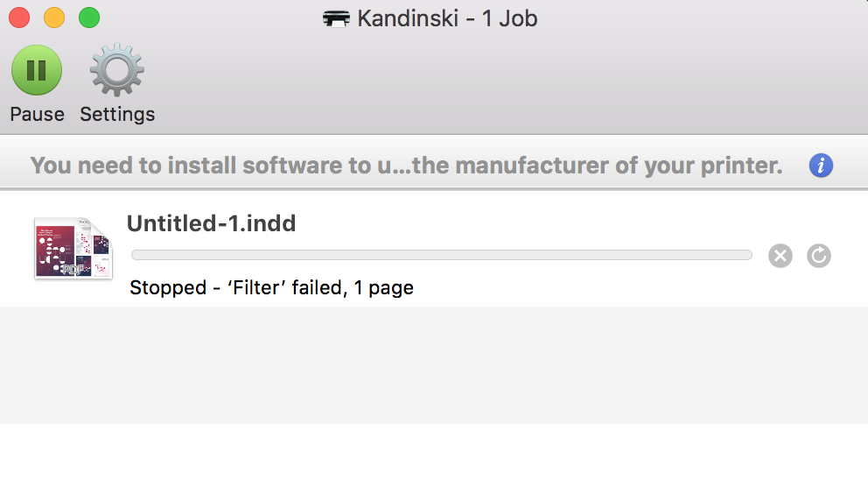Click the job's empty progress bar

pyautogui.click(x=442, y=255)
